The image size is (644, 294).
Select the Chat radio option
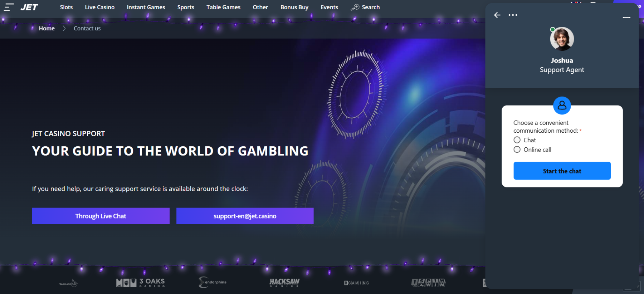pyautogui.click(x=517, y=140)
